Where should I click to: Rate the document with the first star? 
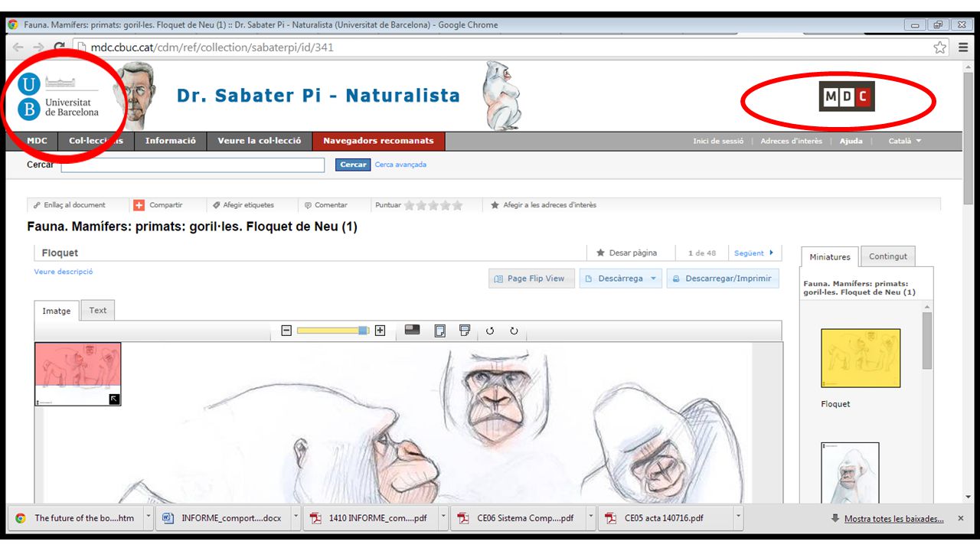tap(410, 205)
